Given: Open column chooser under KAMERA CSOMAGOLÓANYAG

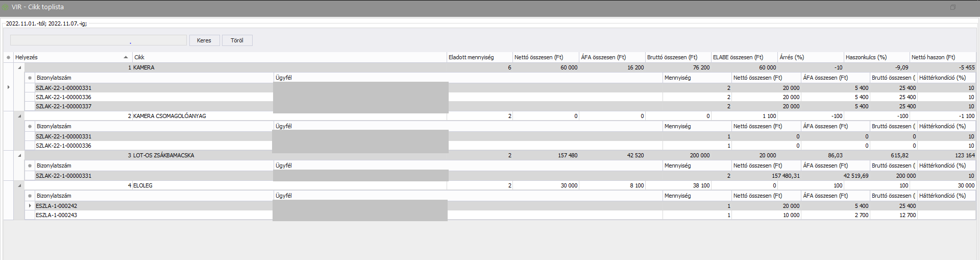Looking at the screenshot, I should coord(30,127).
